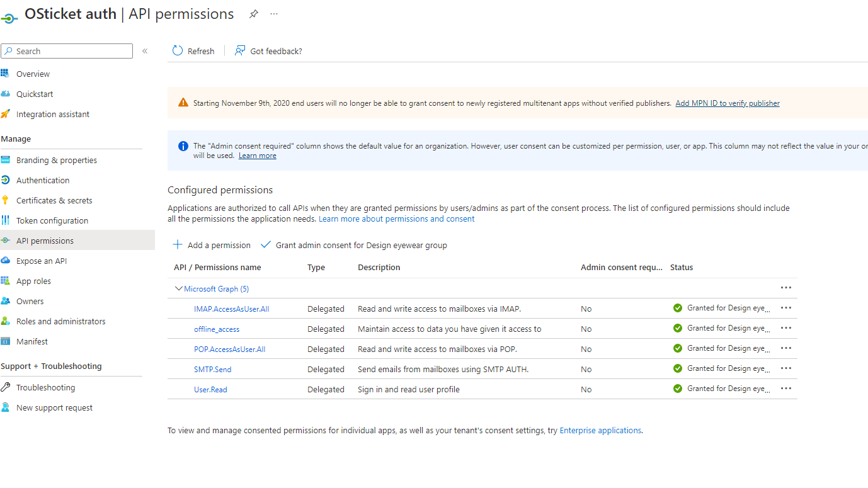868x488 pixels.
Task: Click the Manifest icon
Action: click(5, 341)
